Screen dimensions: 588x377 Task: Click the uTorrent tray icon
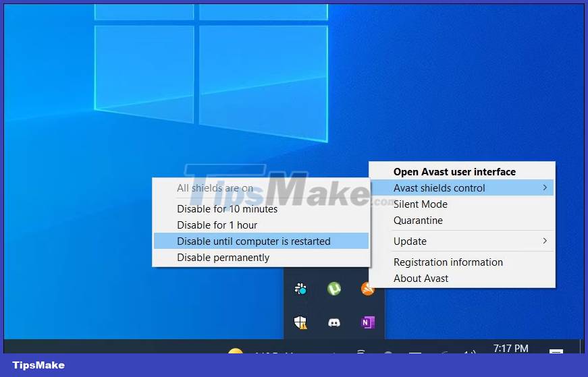(x=333, y=289)
